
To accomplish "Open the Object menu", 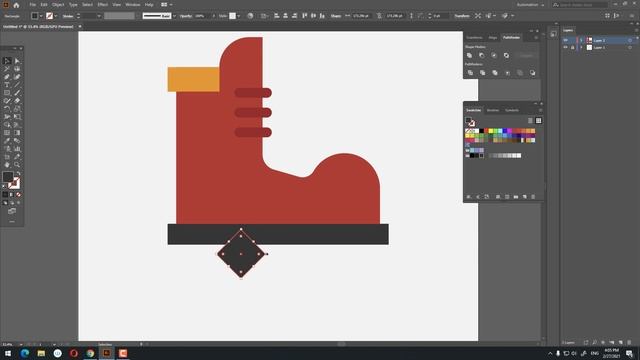I will [x=58, y=5].
